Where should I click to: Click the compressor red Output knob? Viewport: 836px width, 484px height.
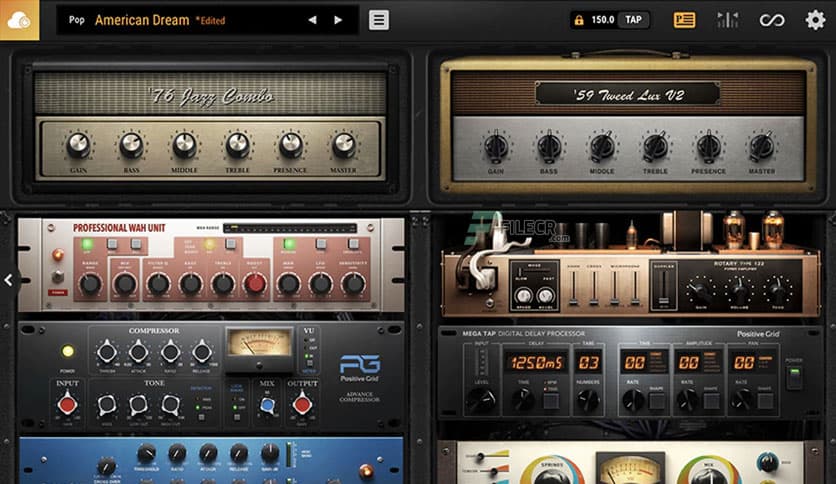click(x=302, y=405)
